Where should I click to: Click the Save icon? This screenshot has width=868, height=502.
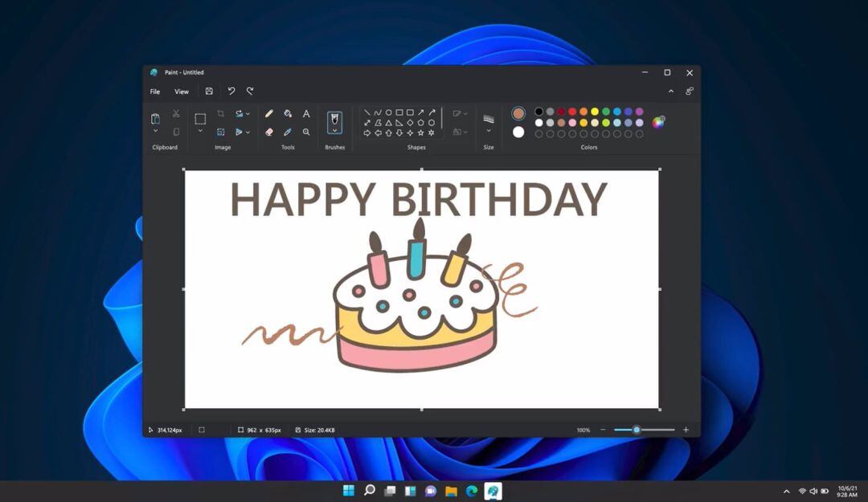(x=208, y=91)
